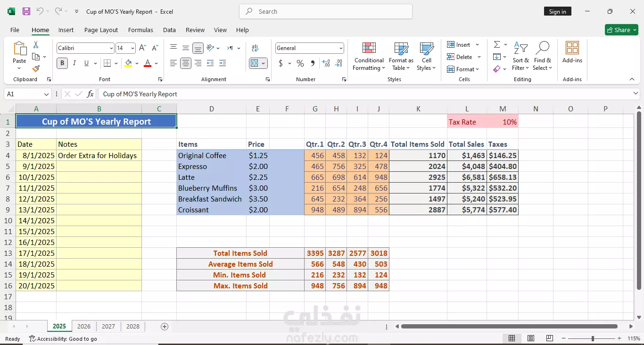Click the Align Right icon
644x345 pixels.
click(198, 63)
